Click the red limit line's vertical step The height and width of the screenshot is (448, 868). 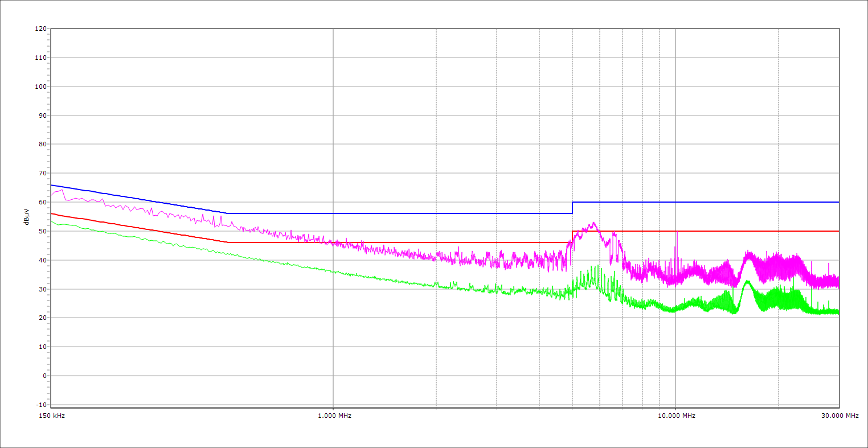pos(572,237)
